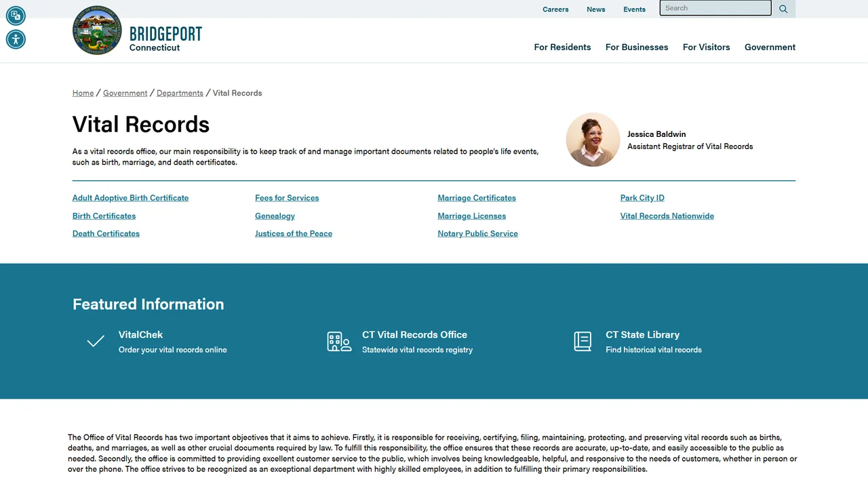Image resolution: width=868 pixels, height=488 pixels.
Task: Go to the Careers page
Action: coord(555,9)
